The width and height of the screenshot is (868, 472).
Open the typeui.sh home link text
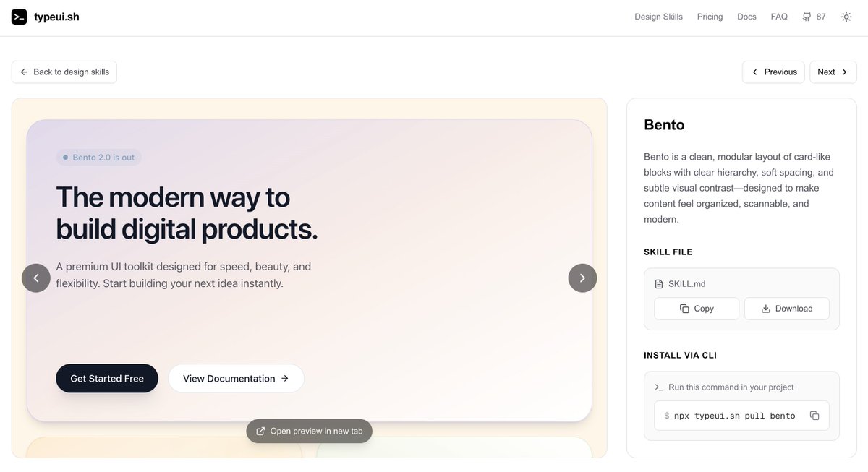56,17
